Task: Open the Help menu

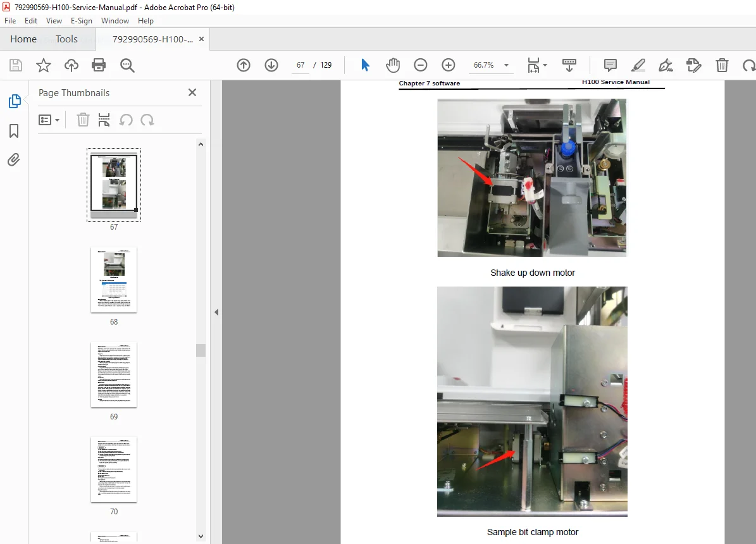Action: 146,21
